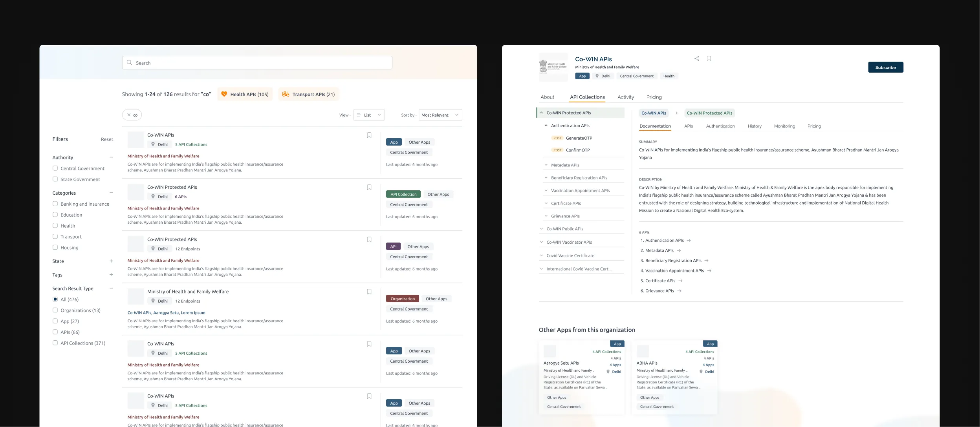Select the Transport category checkbox

tap(55, 237)
